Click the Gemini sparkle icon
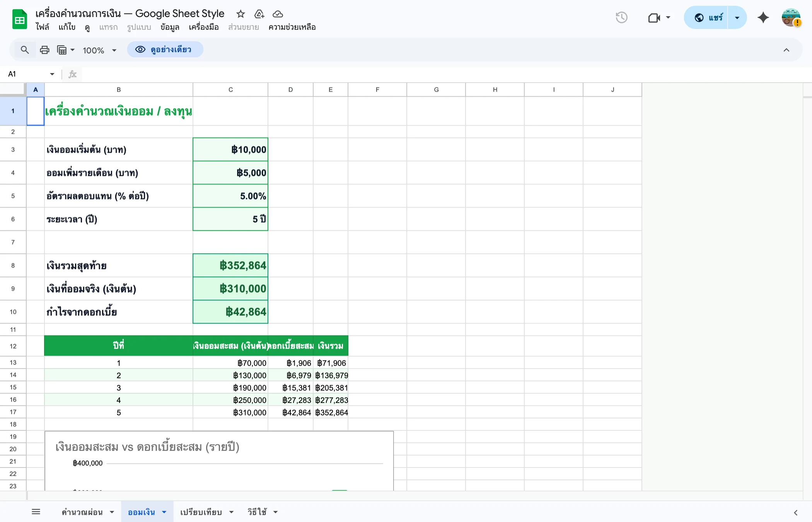The image size is (812, 522). tap(763, 18)
